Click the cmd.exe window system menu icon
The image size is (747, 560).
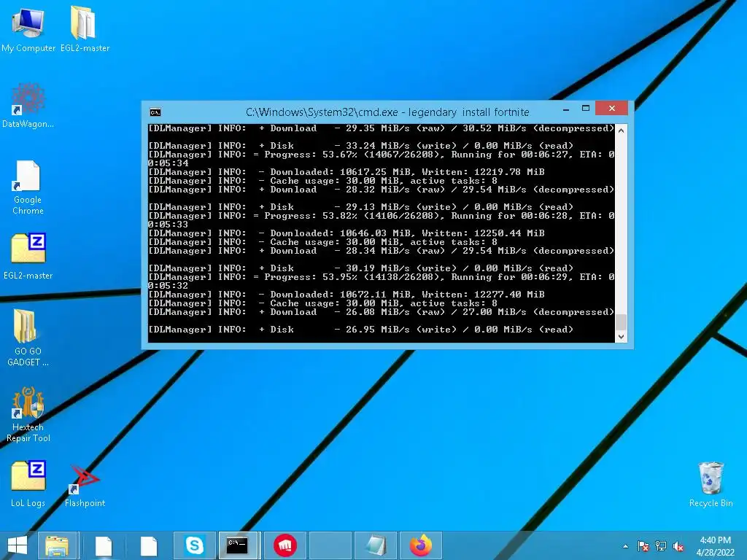pyautogui.click(x=155, y=112)
